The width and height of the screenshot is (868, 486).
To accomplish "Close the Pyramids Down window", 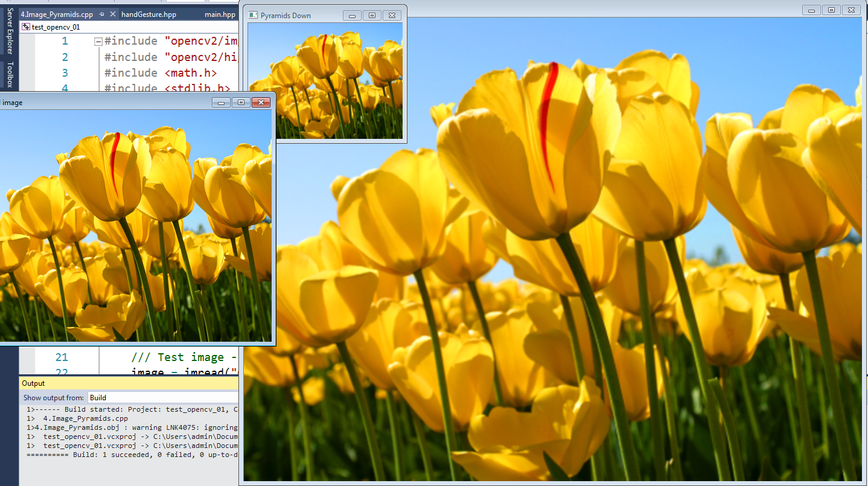I will click(392, 15).
